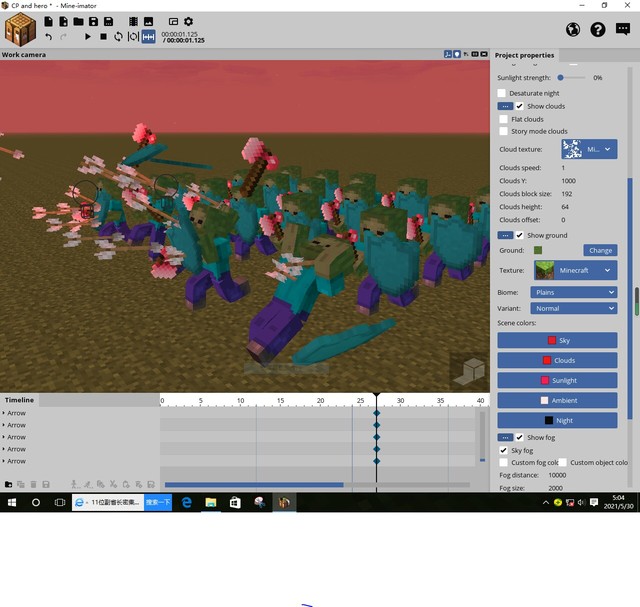Open a project with the folder icon
Screen dimensions: 640x607
click(78, 21)
